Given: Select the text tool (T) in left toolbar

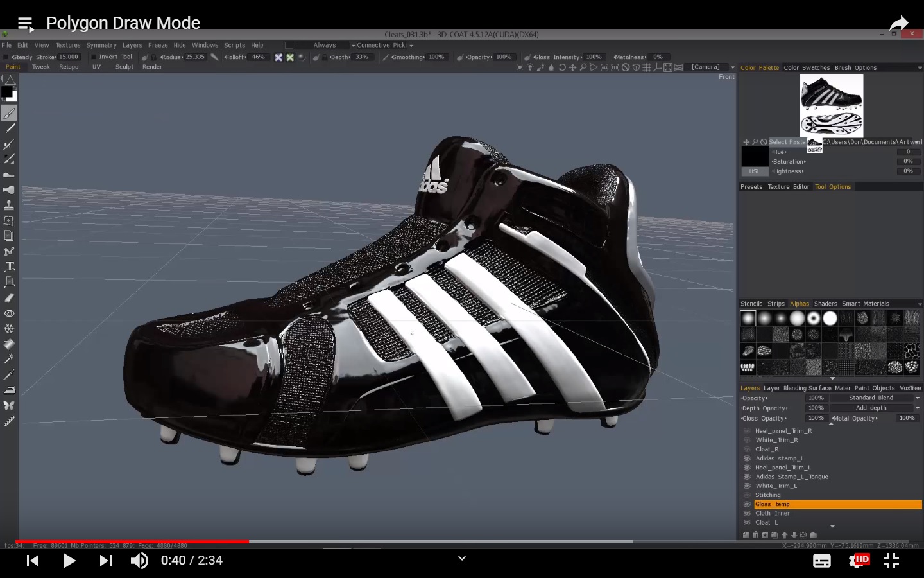Looking at the screenshot, I should (x=10, y=267).
